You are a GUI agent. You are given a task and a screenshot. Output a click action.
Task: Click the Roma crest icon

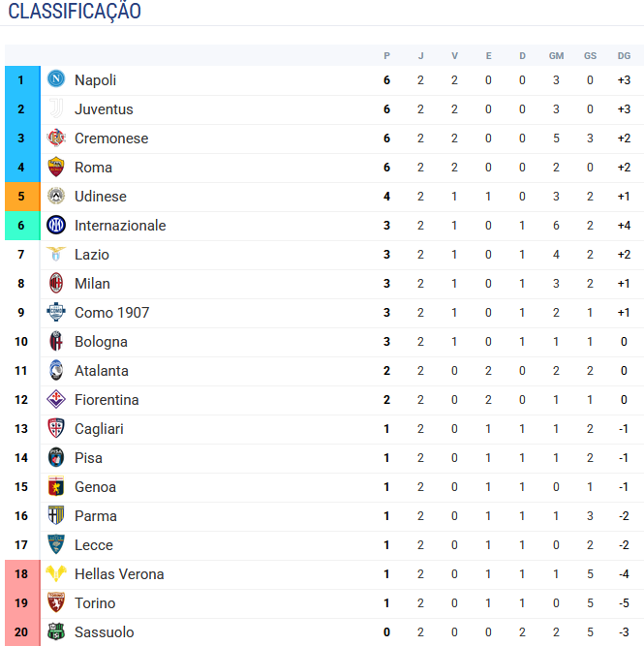click(x=56, y=167)
